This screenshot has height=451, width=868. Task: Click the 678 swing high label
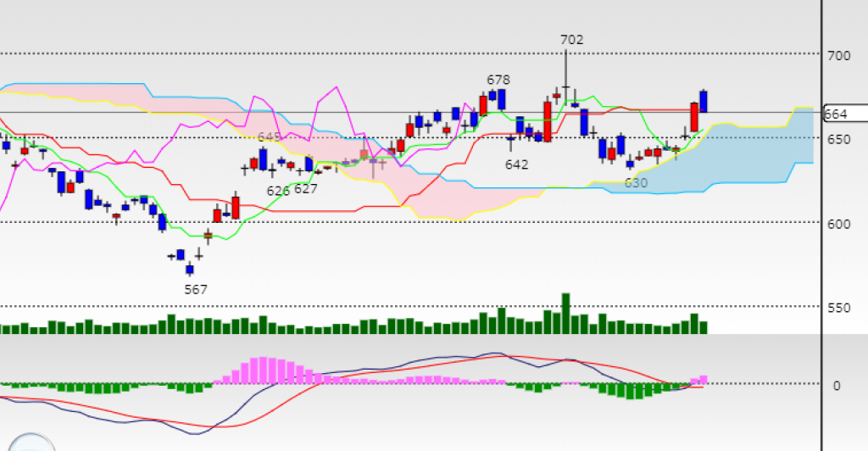click(498, 80)
